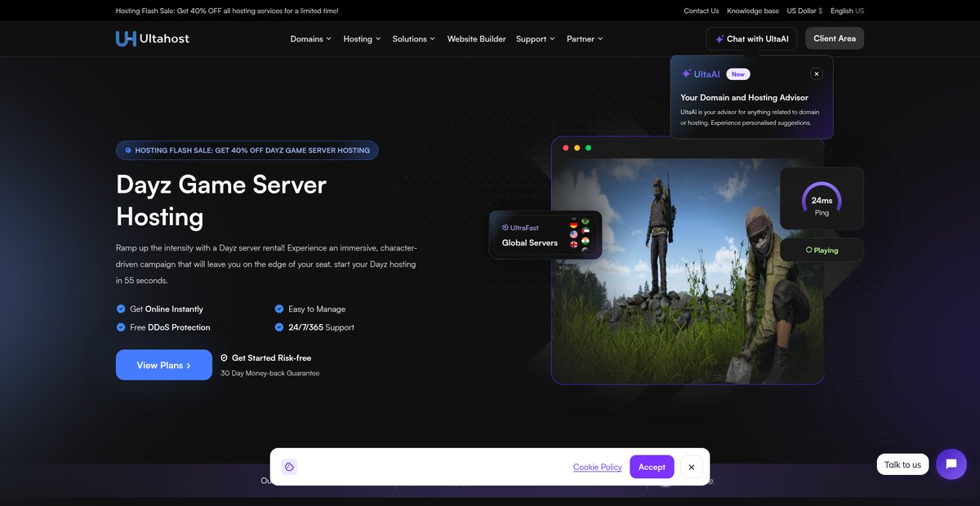The image size is (980, 506).
Task: Click the Hosting Flash Sale top banner text
Action: (227, 11)
